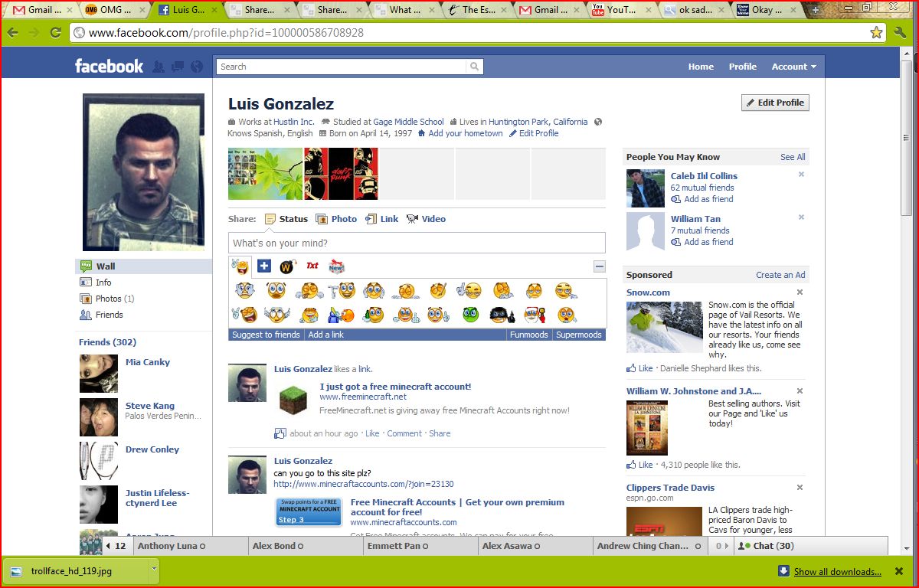
Task: Close the William W. Johnstone ad
Action: 800,391
